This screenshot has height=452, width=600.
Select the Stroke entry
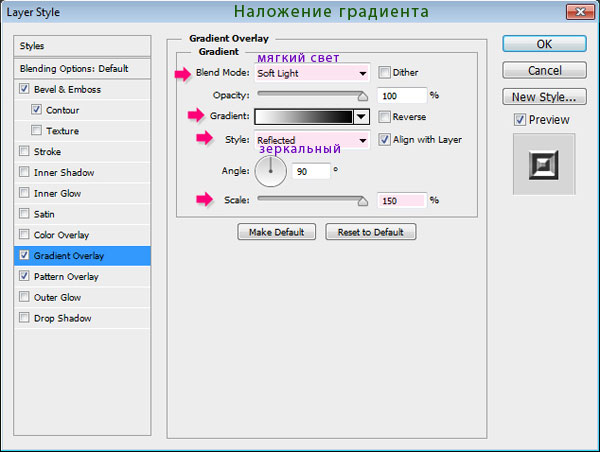point(82,152)
